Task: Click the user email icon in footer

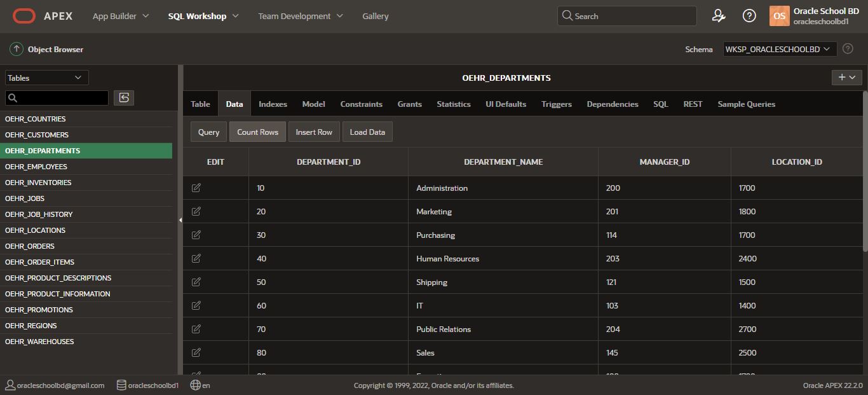Action: 10,385
